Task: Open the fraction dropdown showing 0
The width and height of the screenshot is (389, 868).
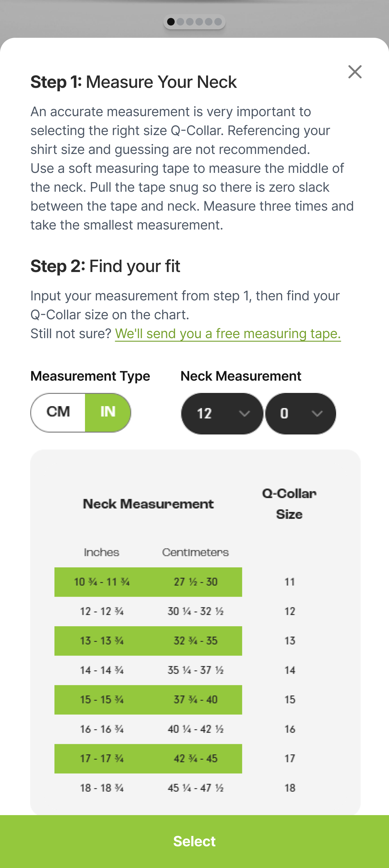Action: 301,414
